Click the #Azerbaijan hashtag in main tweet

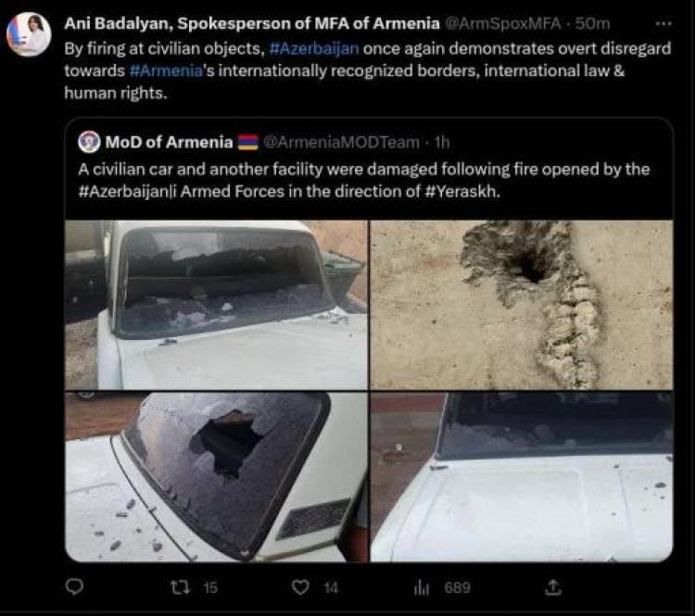tap(314, 48)
